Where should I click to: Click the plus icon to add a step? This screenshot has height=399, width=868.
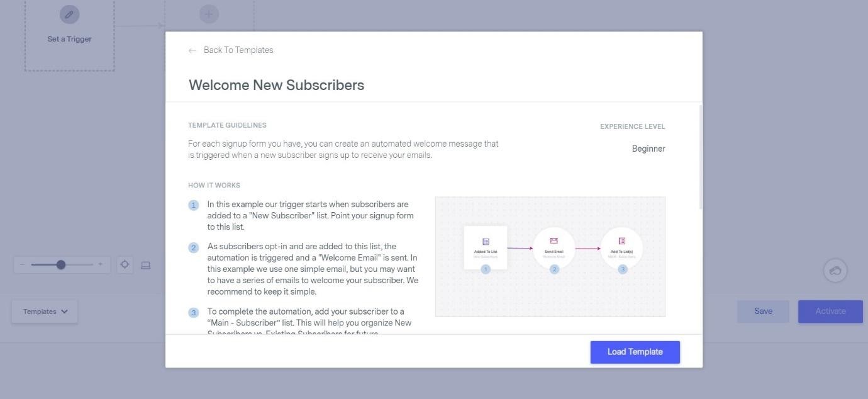(x=209, y=14)
